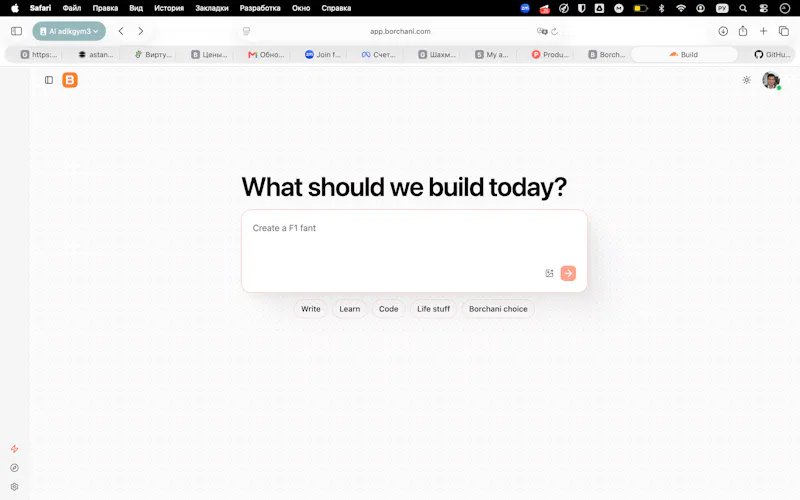Switch to the Produ... tab
The height and width of the screenshot is (500, 800).
[x=550, y=54]
